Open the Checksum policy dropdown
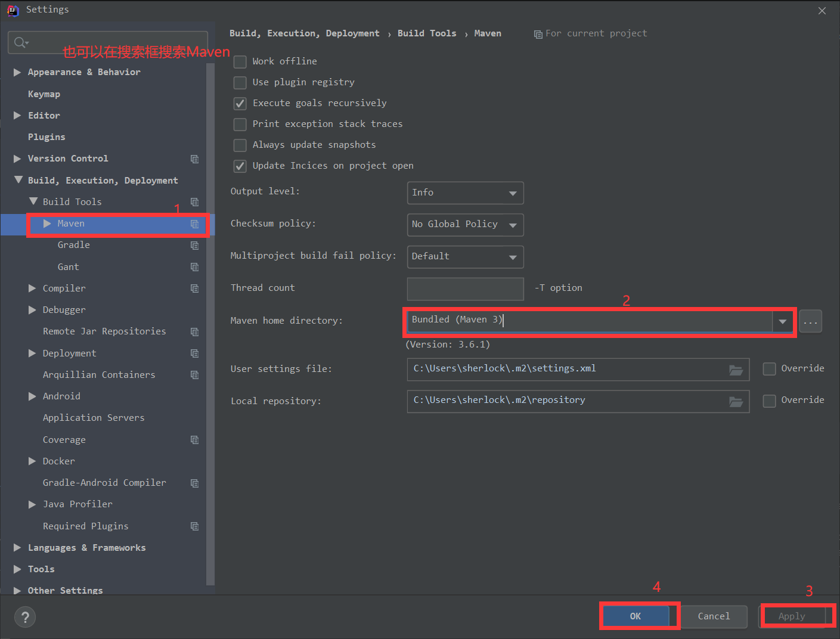 pos(466,225)
